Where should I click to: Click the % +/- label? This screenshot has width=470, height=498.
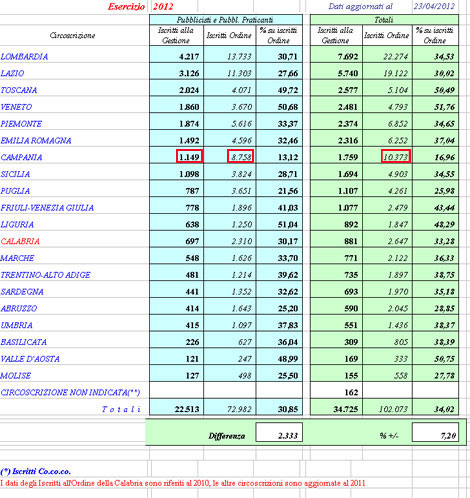(389, 436)
